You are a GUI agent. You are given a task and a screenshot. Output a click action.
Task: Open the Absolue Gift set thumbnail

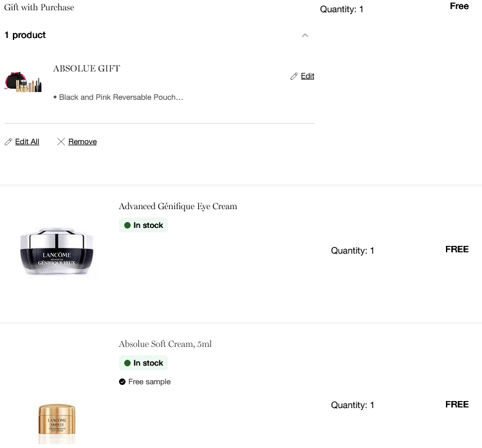(x=23, y=83)
